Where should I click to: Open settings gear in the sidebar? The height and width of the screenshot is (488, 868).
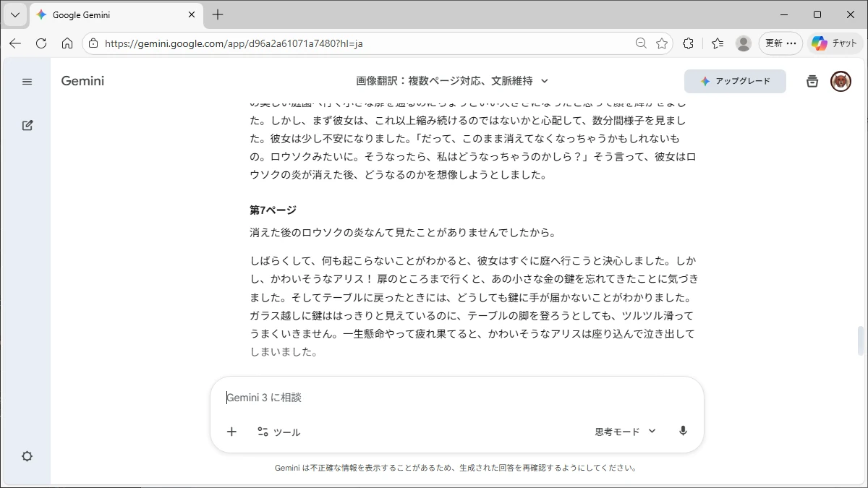pyautogui.click(x=27, y=456)
